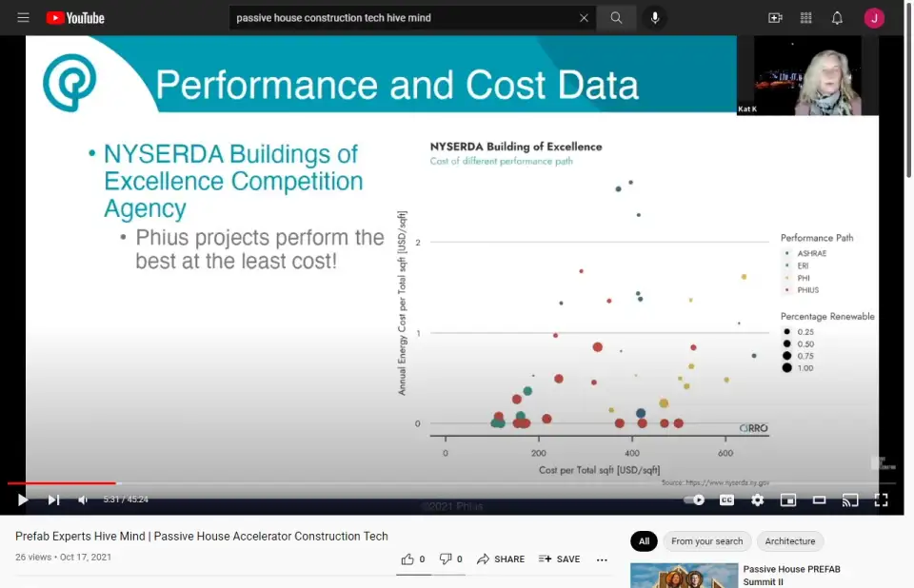
Task: Click the SHARE button below video
Action: [x=501, y=559]
